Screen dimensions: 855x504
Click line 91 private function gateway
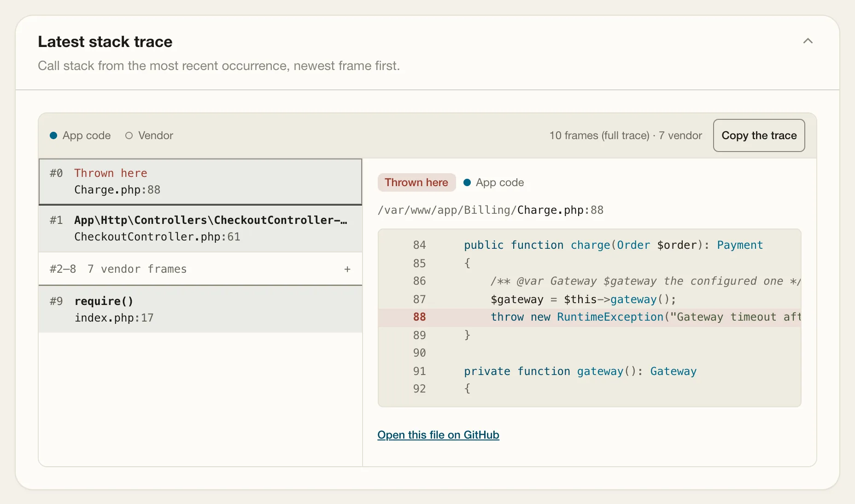pyautogui.click(x=589, y=371)
